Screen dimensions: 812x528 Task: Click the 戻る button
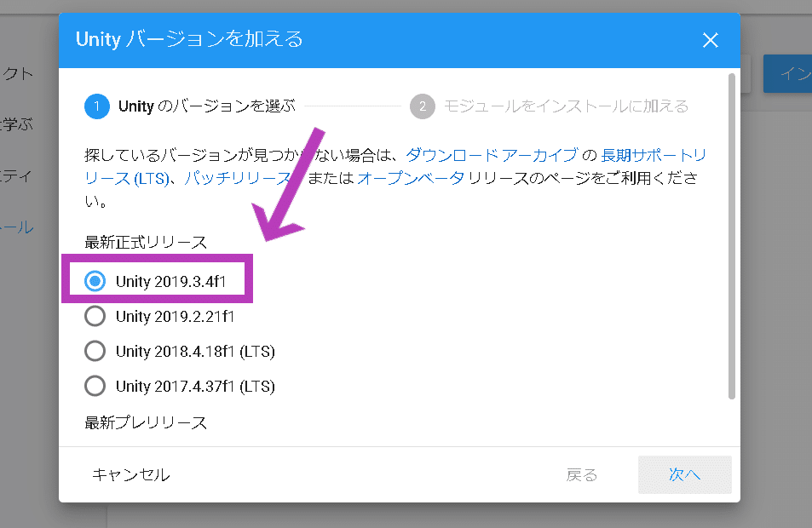tap(582, 474)
